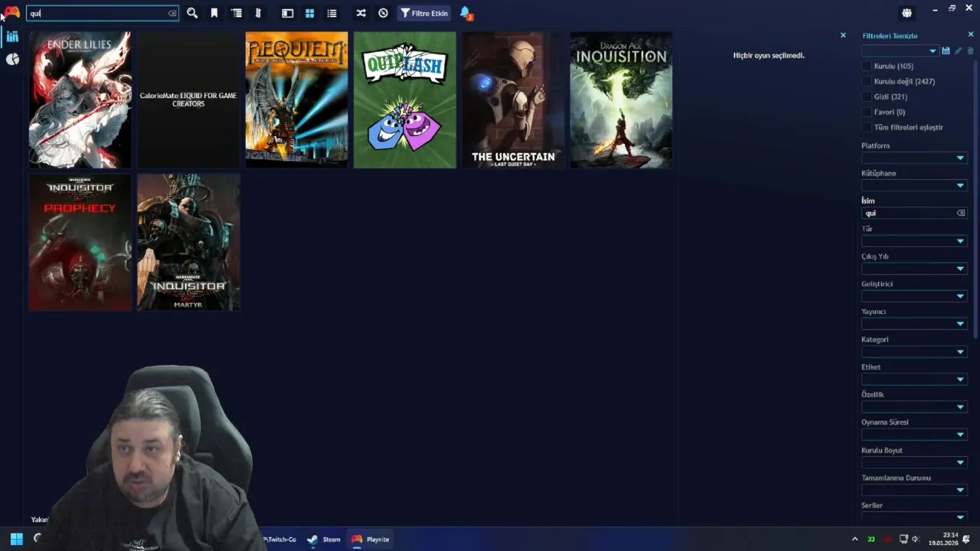Click the magnifier search icon

(192, 13)
